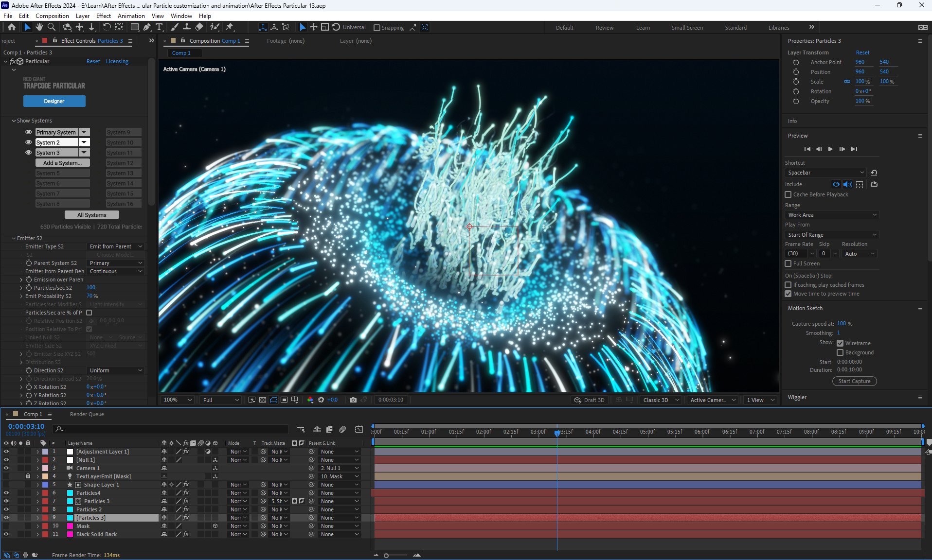Viewport: 932px width, 560px height.
Task: Select the Pen tool
Action: [x=147, y=27]
